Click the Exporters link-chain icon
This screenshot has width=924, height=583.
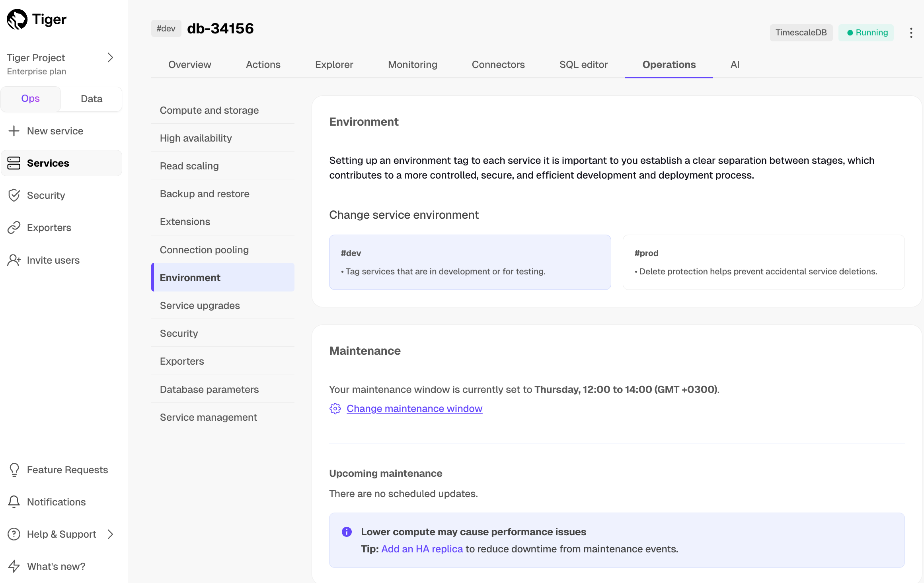coord(14,227)
